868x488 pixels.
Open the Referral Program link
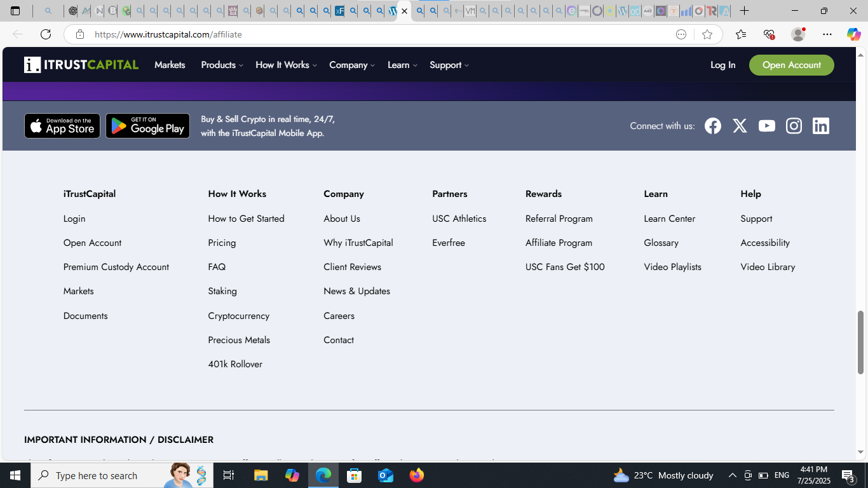(x=559, y=219)
